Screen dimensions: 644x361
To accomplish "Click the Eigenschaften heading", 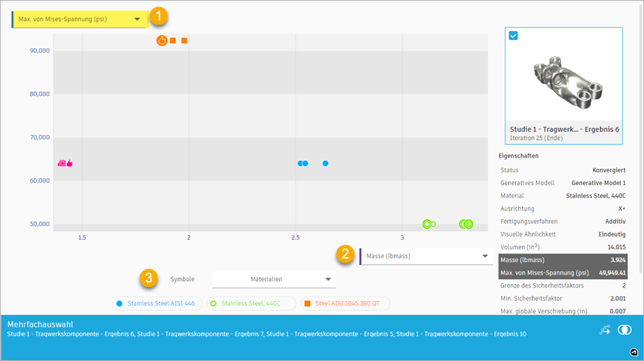I will 518,156.
